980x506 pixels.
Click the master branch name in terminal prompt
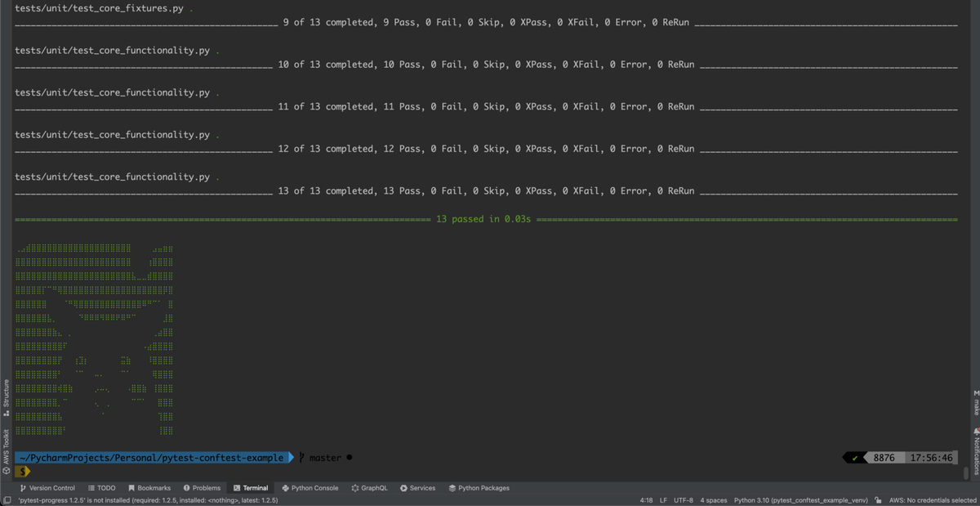tap(327, 457)
